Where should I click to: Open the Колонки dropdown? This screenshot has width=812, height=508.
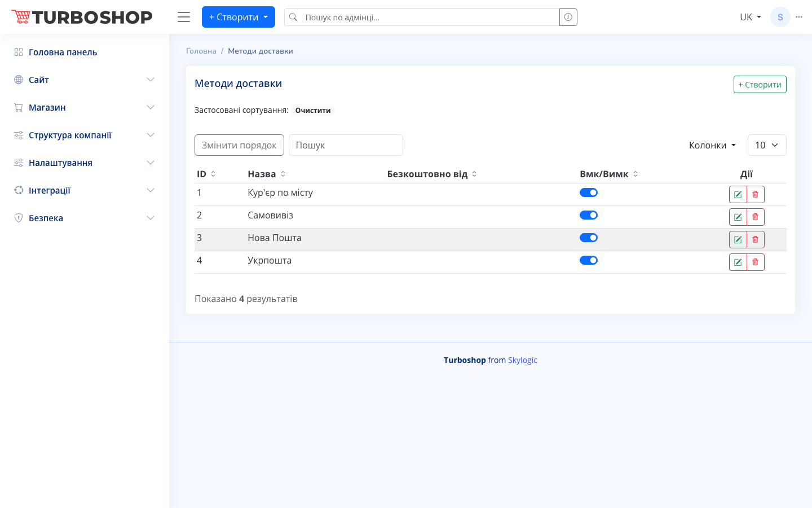pos(713,145)
